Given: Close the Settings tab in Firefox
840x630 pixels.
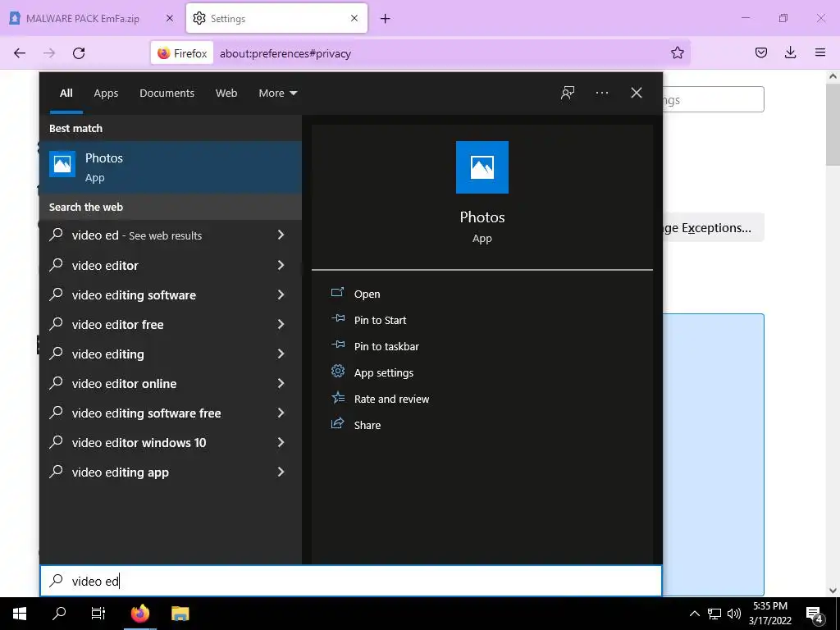Looking at the screenshot, I should click(354, 18).
